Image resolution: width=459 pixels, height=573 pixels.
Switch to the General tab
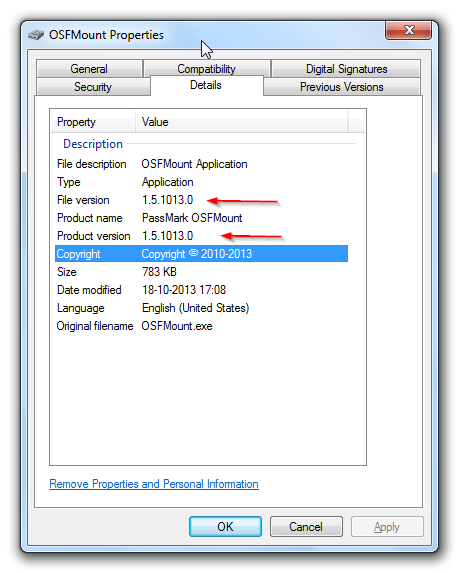click(x=89, y=69)
